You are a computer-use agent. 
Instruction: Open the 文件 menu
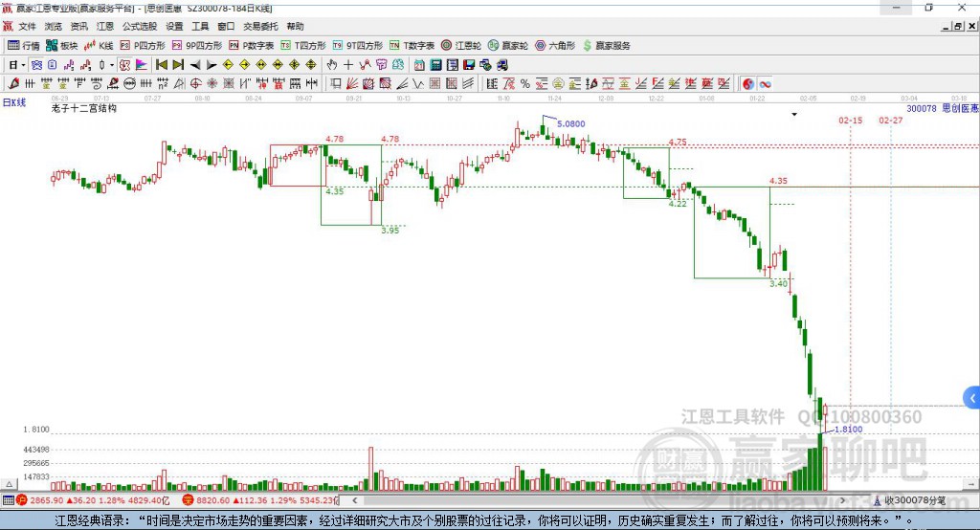point(27,26)
